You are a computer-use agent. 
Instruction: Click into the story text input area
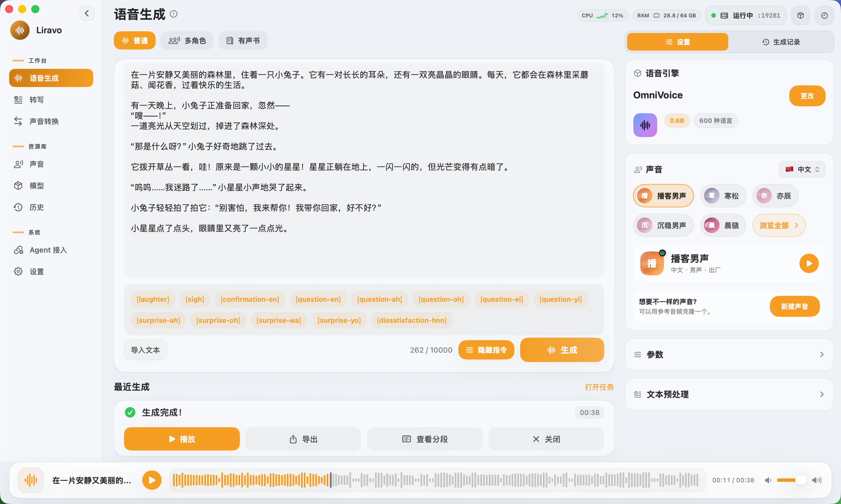coord(364,169)
